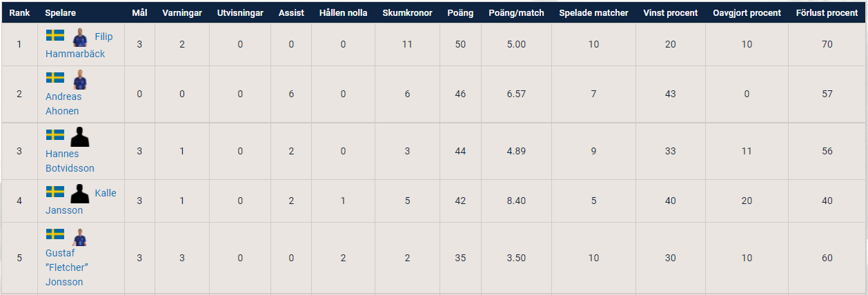Sort by the Spelade matcher column header
Image resolution: width=868 pixels, height=295 pixels.
[593, 12]
